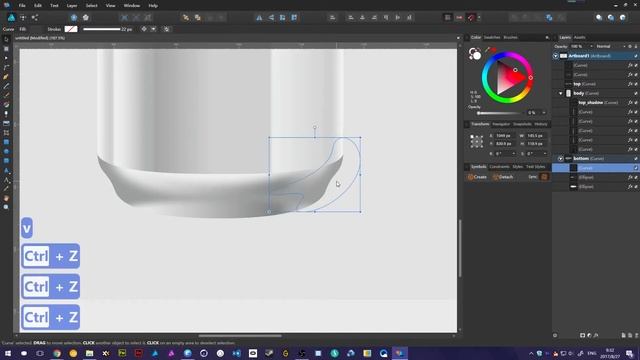This screenshot has height=360, width=640.
Task: Select the Pencil tool in the toolbox
Action: click(6, 86)
